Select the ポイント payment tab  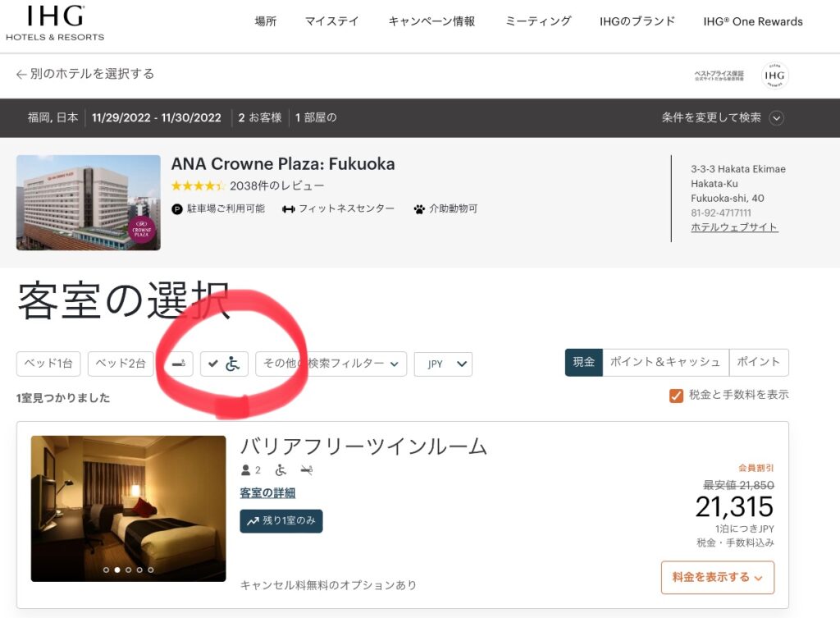759,362
